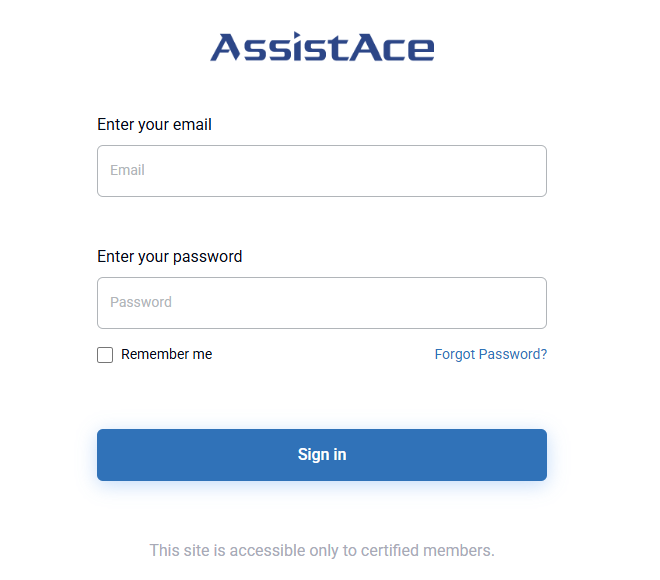This screenshot has height=580, width=660.
Task: Submit the form with Sign in
Action: [x=322, y=455]
